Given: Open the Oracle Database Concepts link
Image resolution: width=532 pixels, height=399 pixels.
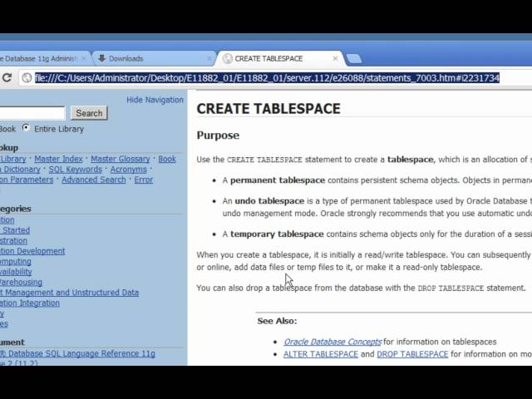Looking at the screenshot, I should coord(332,342).
